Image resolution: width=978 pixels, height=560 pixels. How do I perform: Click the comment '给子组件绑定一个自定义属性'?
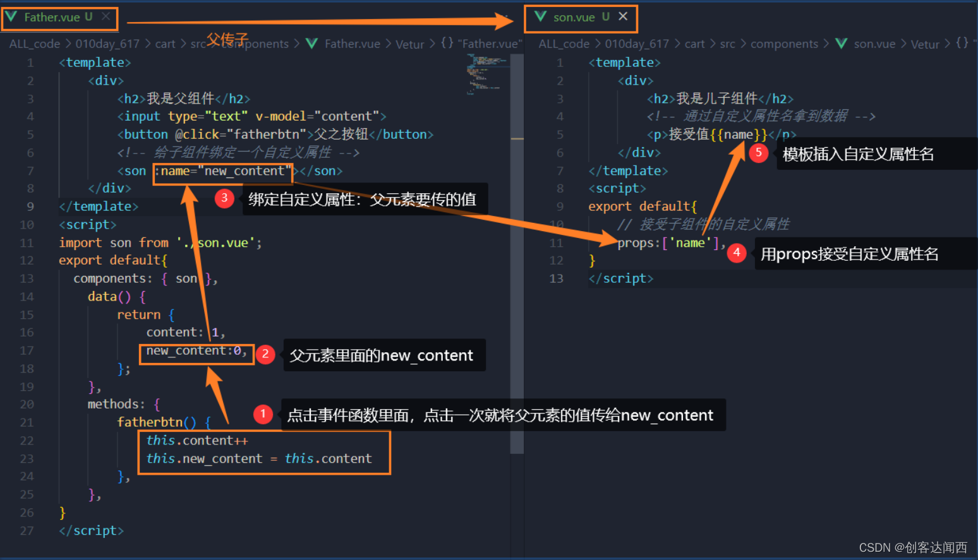(238, 152)
